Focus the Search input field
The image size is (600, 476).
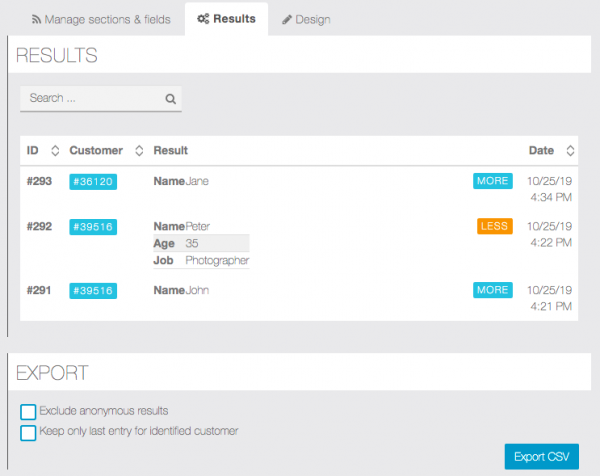[90, 99]
